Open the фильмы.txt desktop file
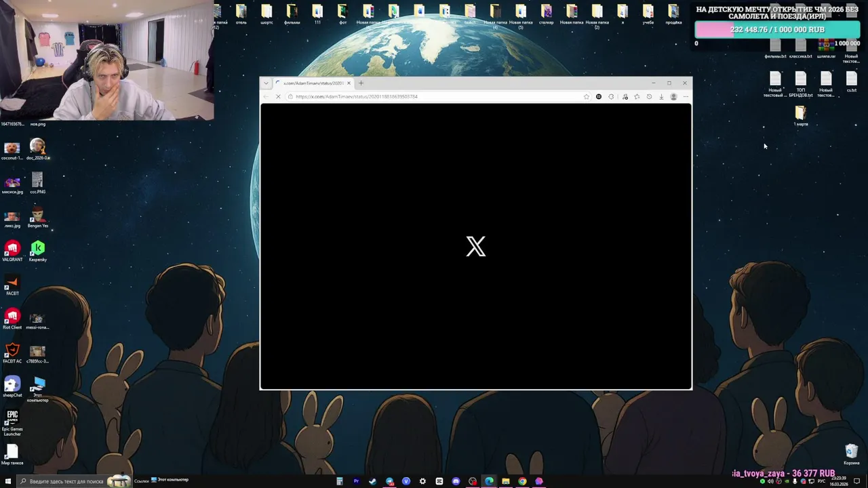 tap(775, 48)
